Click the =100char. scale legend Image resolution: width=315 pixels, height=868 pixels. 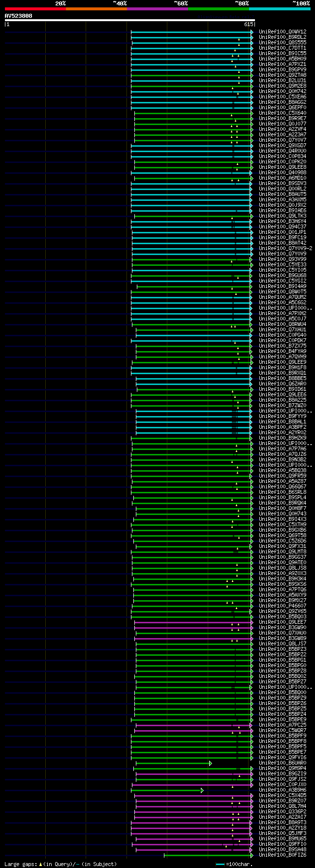[x=234, y=864]
